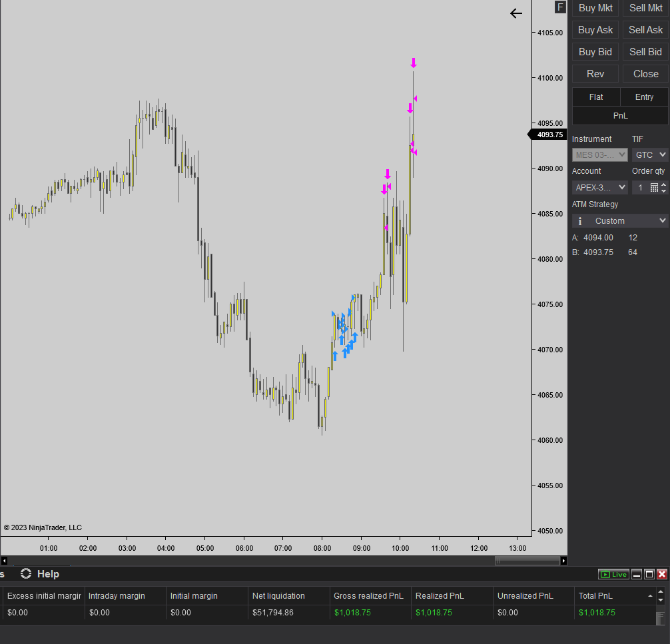Click the Total PnL value $1,018.75

pos(597,613)
